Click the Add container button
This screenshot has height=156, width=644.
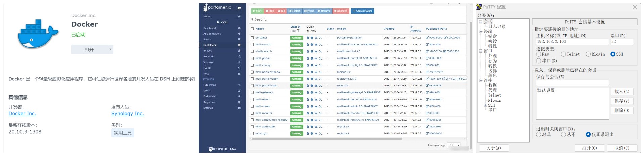pyautogui.click(x=362, y=11)
